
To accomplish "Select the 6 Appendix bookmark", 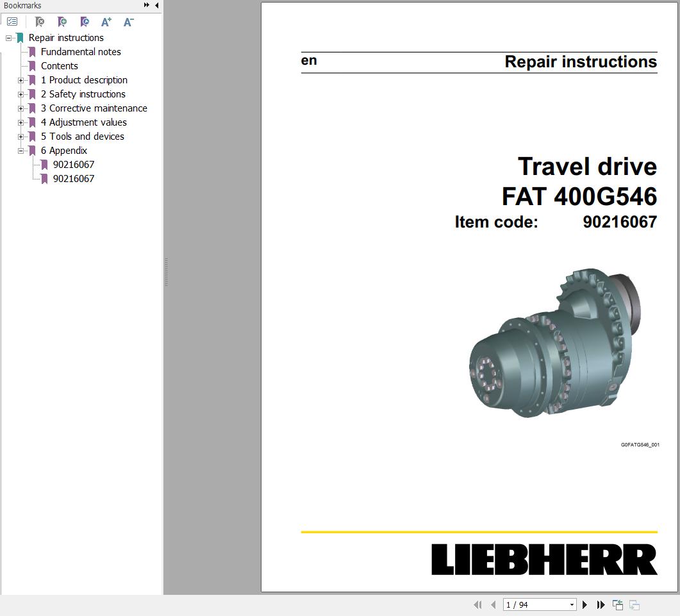I will (x=63, y=151).
